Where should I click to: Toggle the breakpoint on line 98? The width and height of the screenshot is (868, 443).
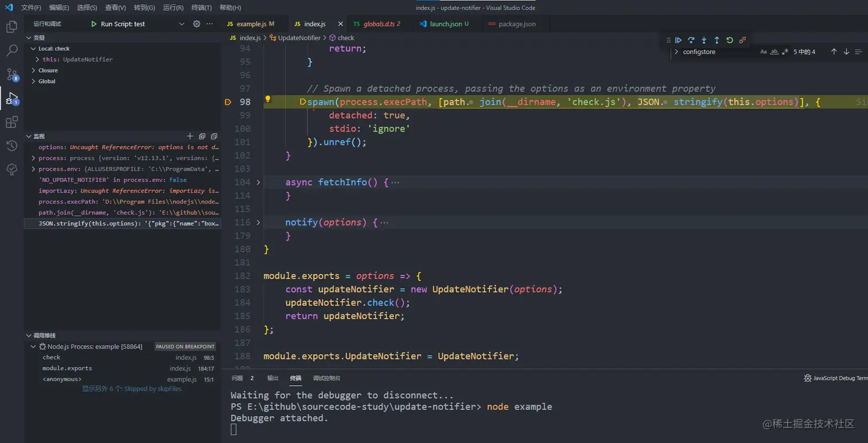tap(227, 102)
